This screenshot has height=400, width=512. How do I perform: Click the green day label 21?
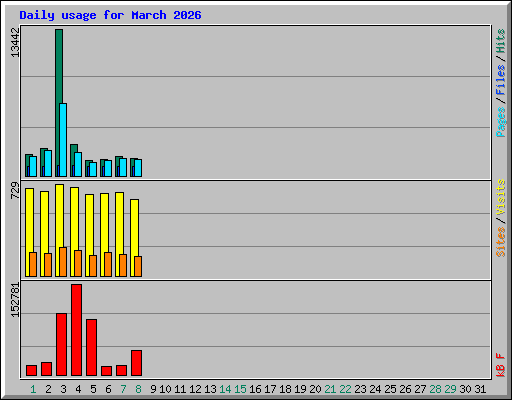330,389
